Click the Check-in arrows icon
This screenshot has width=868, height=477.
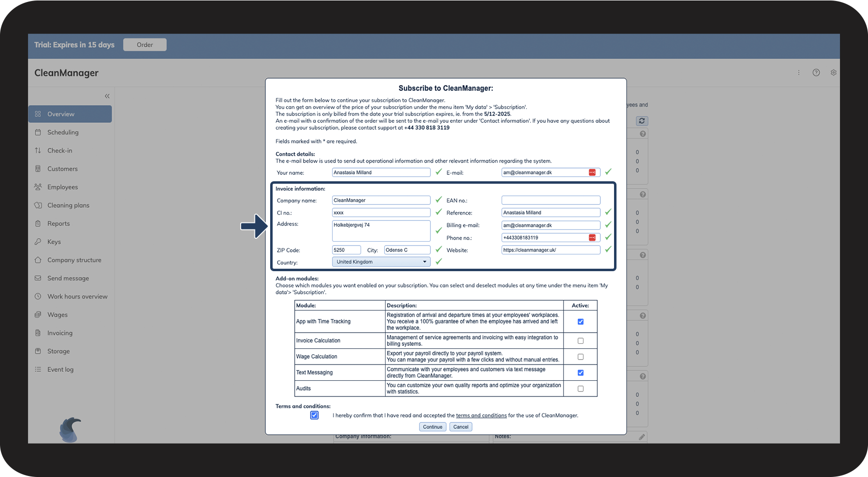click(38, 150)
